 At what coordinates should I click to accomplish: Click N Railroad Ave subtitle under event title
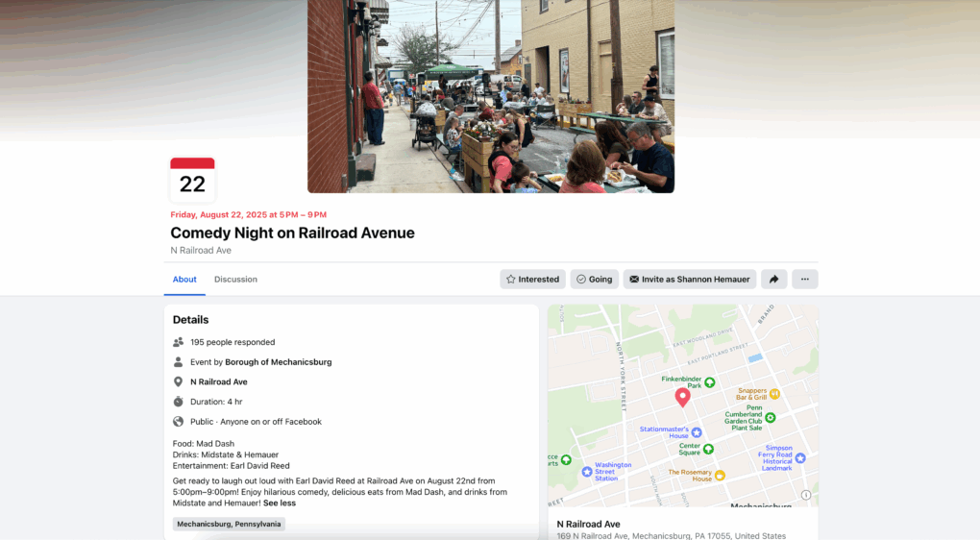(x=201, y=250)
